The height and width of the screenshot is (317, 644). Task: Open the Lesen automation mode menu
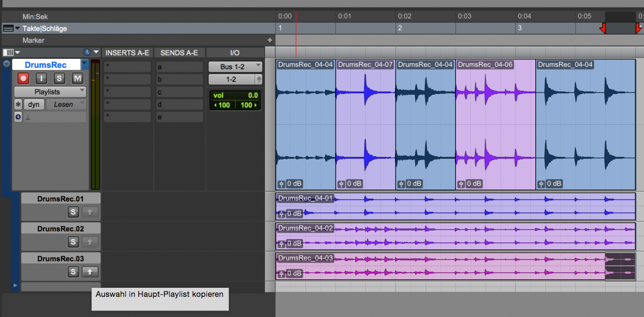tap(65, 104)
